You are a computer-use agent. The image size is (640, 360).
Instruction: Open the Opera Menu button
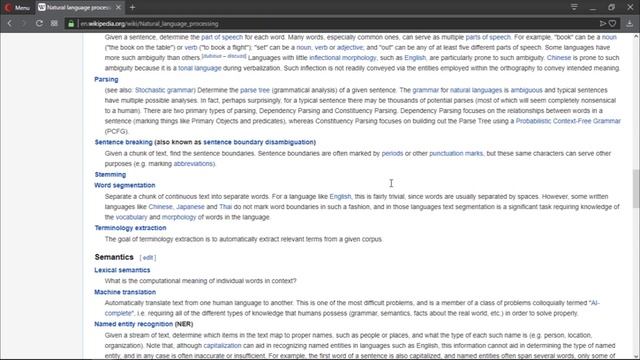coord(17,7)
